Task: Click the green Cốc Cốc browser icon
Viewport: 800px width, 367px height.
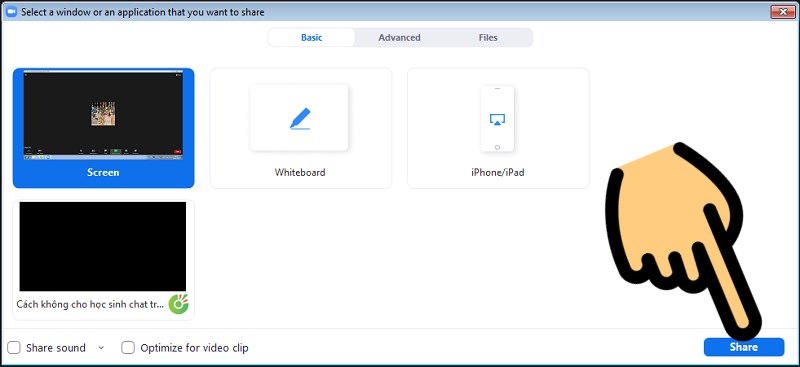Action: click(x=179, y=304)
